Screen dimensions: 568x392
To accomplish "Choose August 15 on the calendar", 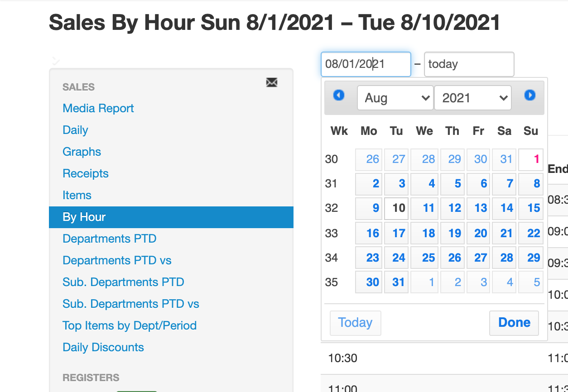I will pyautogui.click(x=531, y=208).
